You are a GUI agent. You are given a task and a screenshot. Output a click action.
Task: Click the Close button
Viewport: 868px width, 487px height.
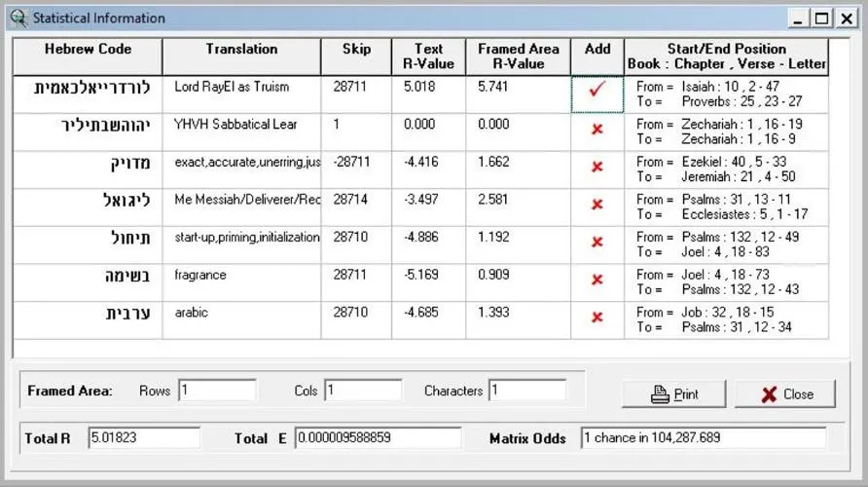point(785,393)
